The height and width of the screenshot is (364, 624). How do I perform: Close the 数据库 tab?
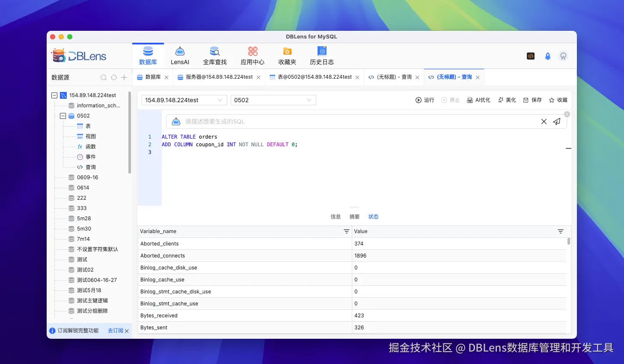tap(166, 77)
